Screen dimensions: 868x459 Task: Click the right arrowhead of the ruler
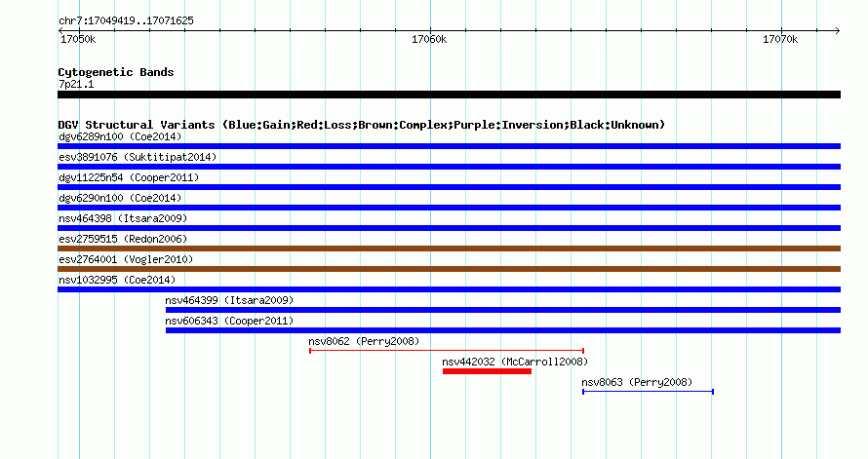point(838,31)
